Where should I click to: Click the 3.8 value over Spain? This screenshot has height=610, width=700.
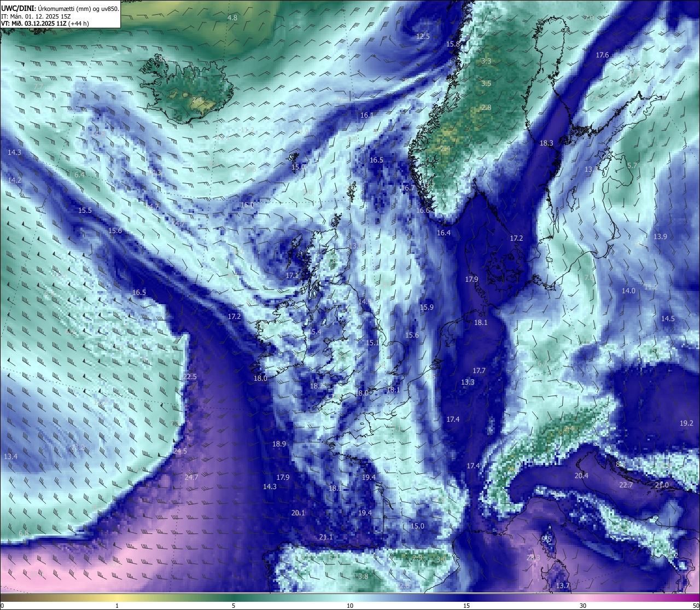(x=363, y=577)
